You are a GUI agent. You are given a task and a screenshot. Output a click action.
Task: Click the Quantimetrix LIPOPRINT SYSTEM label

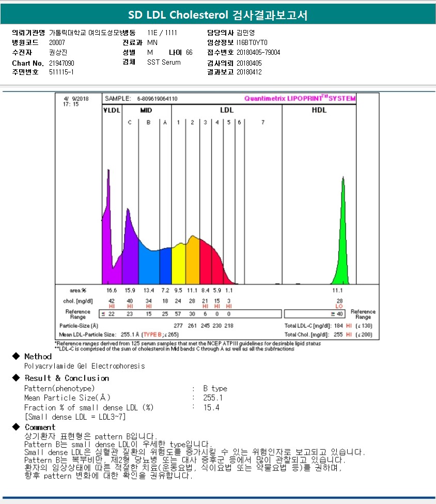300,98
